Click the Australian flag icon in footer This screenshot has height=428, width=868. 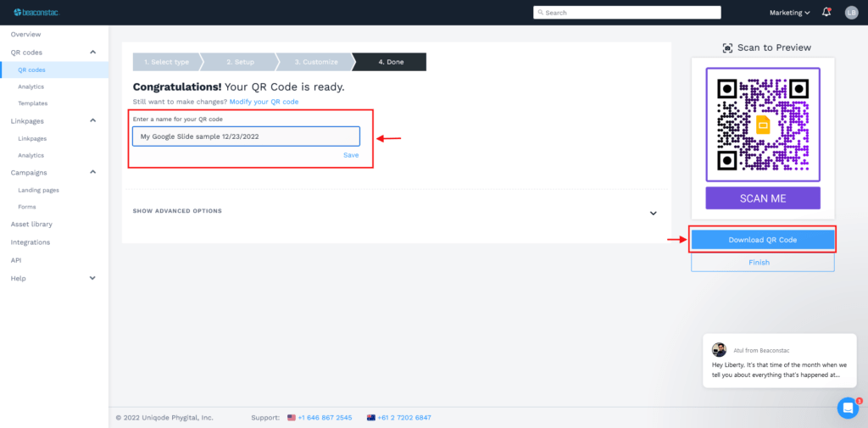370,418
